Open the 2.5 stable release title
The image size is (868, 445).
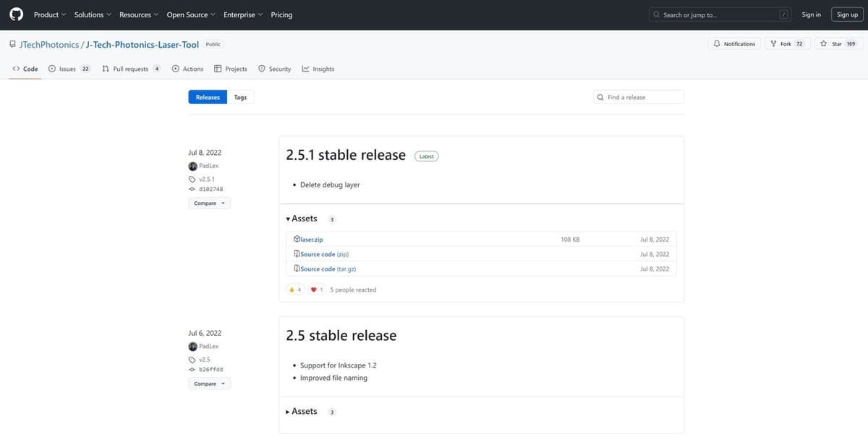pyautogui.click(x=341, y=335)
